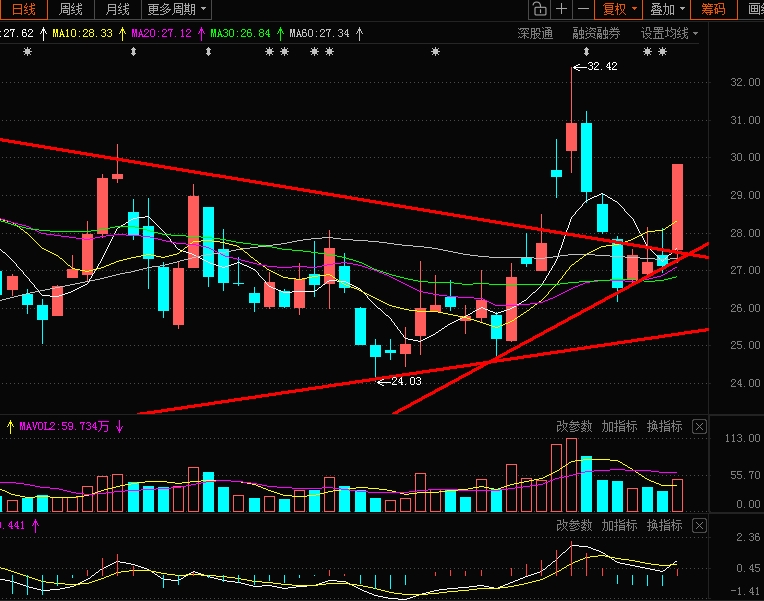Click the 32.00 price axis label
This screenshot has width=764, height=601.
(x=745, y=82)
